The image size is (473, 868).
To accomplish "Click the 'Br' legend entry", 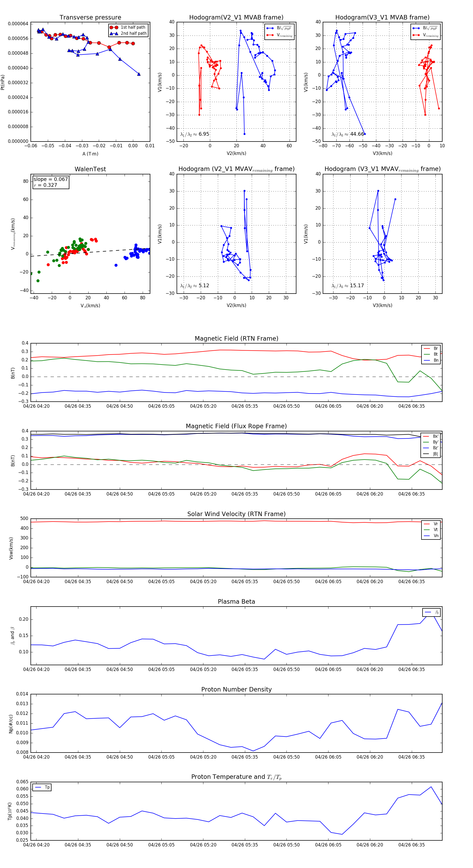I will [x=431, y=349].
